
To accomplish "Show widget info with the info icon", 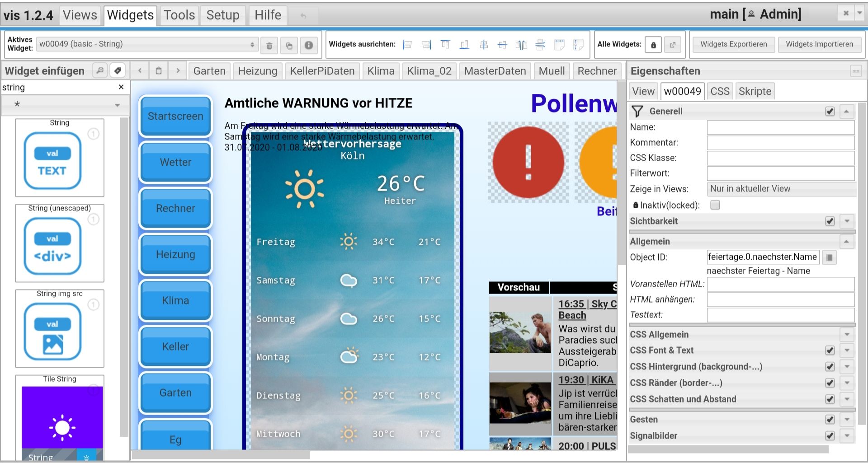I will coord(309,45).
